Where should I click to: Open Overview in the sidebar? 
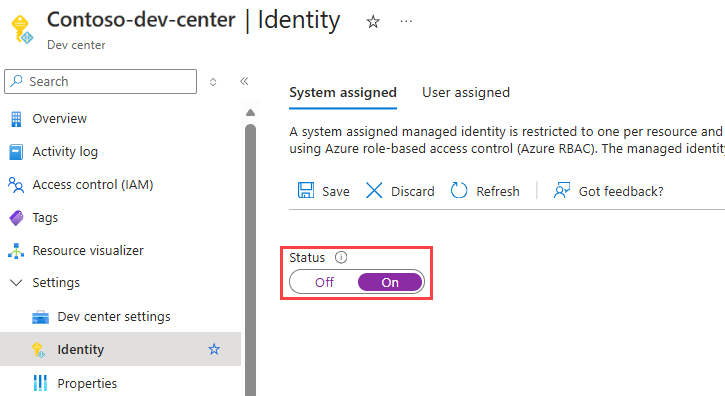tap(60, 118)
